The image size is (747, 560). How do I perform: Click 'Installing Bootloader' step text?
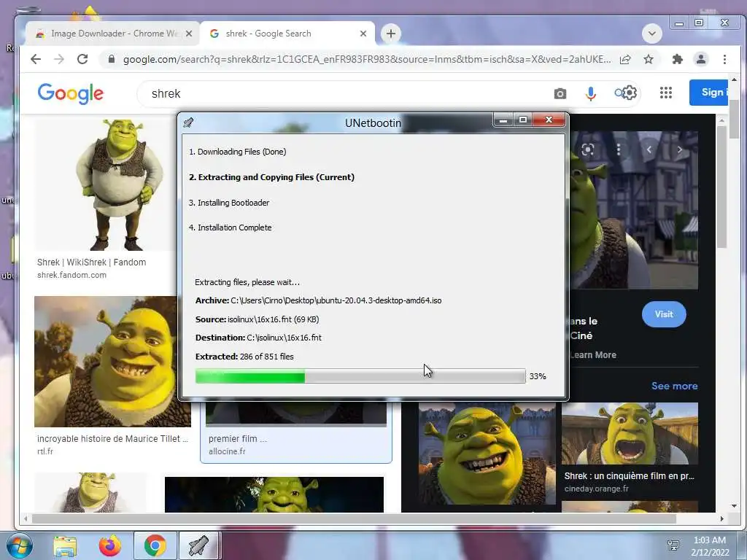[229, 203]
